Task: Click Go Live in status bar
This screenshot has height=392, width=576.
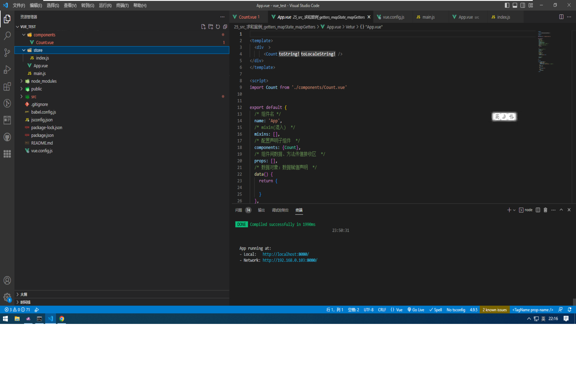Action: 416,310
